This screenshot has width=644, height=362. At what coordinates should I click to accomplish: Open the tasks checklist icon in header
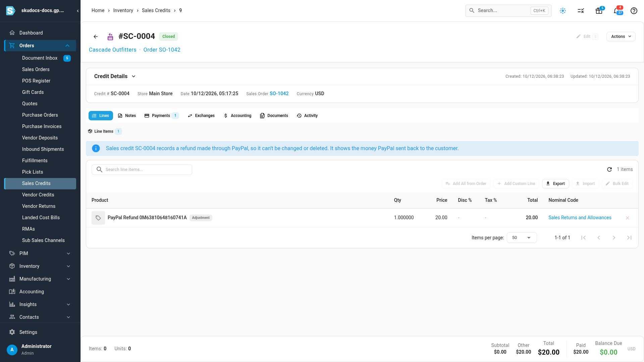click(x=581, y=11)
